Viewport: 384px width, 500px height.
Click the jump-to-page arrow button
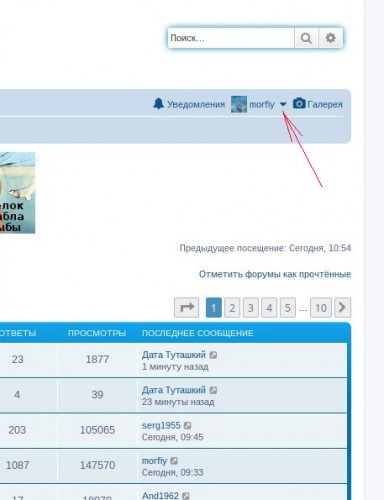tap(187, 307)
